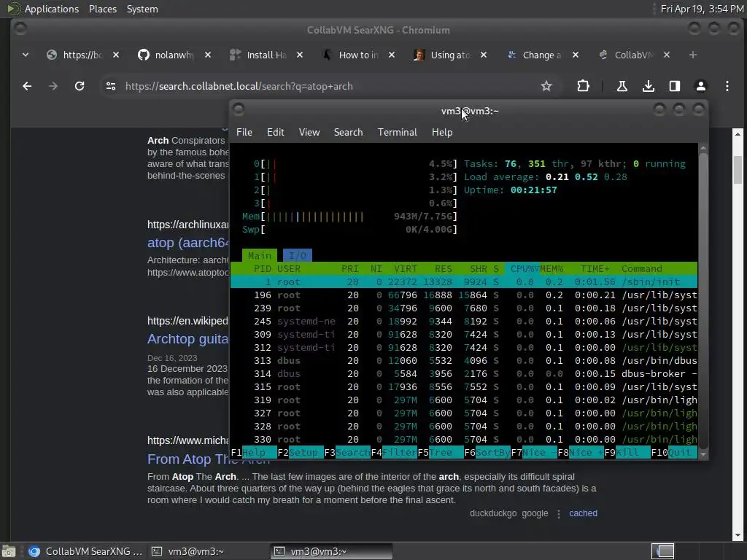The image size is (747, 560).
Task: Close the Change a tab
Action: (x=576, y=55)
